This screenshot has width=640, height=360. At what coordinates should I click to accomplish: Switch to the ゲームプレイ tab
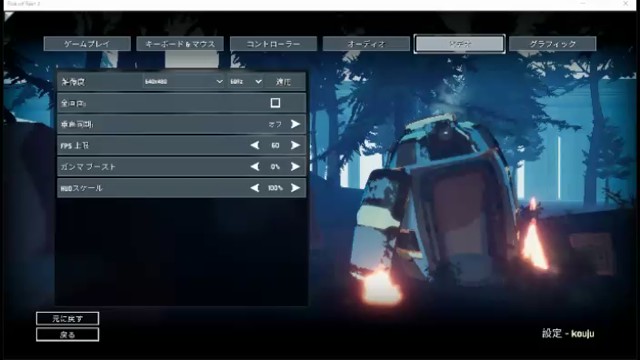click(87, 44)
